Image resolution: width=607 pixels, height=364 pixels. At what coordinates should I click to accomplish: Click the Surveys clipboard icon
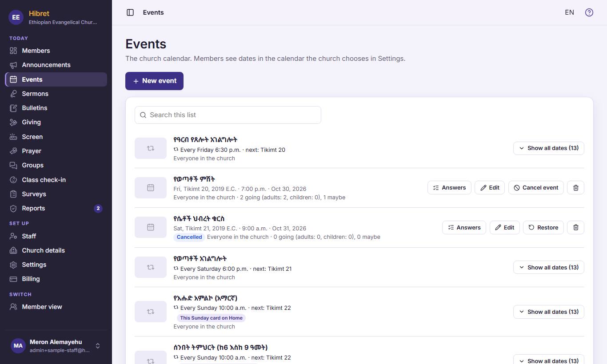(x=13, y=194)
